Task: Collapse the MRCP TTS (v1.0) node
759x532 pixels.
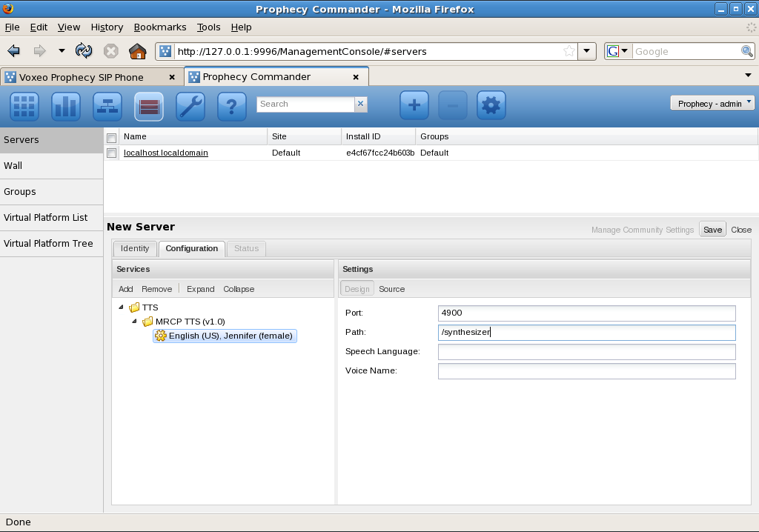Action: coord(135,321)
